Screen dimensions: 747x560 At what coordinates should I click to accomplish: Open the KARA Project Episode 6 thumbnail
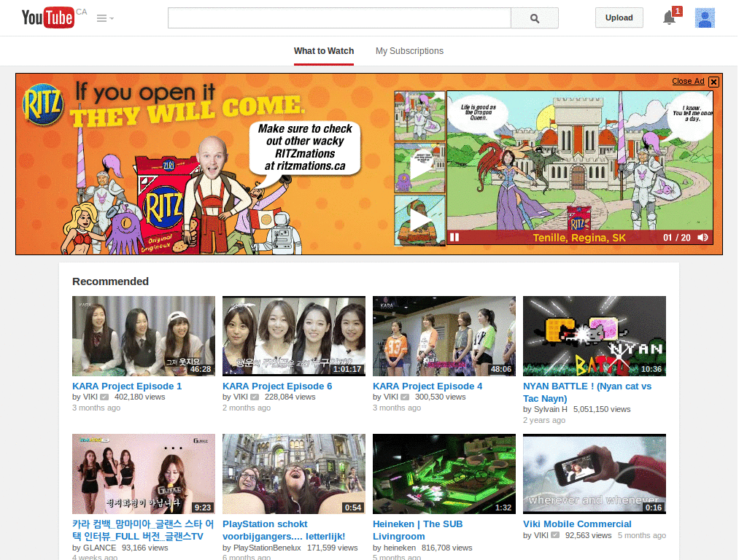pos(294,336)
